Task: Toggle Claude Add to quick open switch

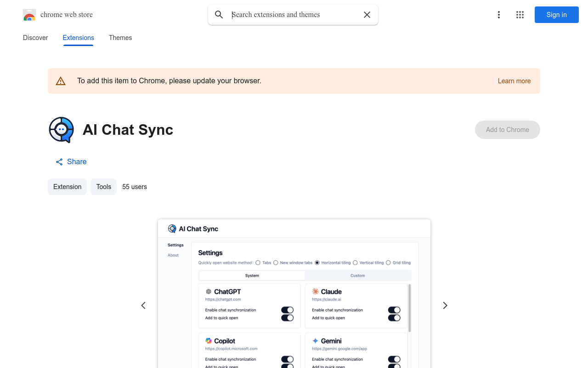Action: click(394, 318)
